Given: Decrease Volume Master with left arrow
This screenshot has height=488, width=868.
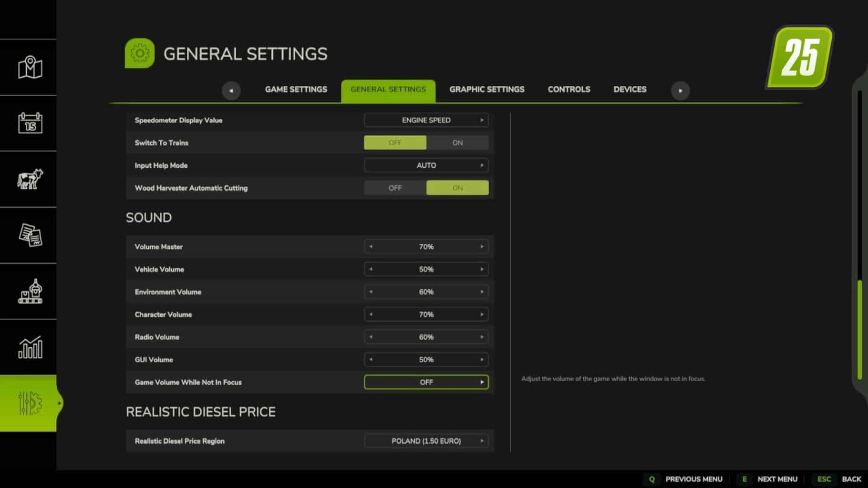Looking at the screenshot, I should tap(371, 246).
